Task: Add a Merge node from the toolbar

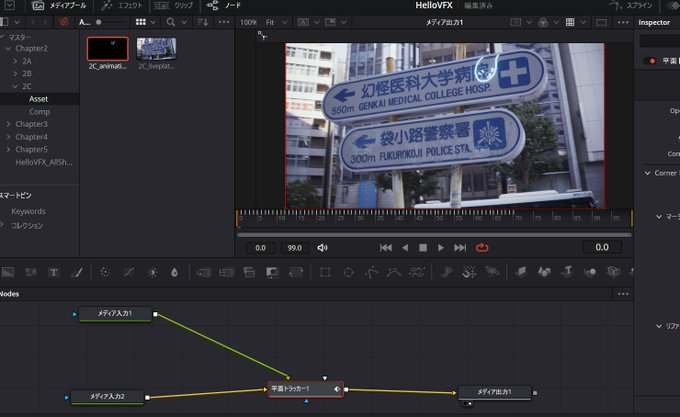Action: pos(203,272)
